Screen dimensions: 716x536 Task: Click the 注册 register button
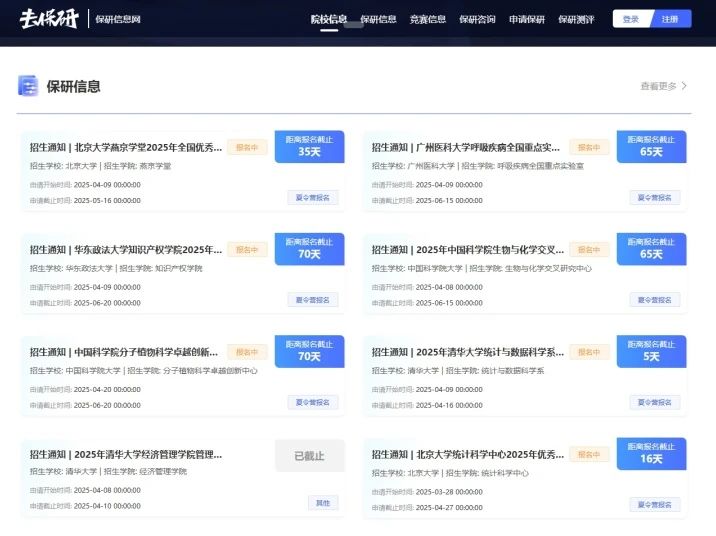pyautogui.click(x=670, y=19)
